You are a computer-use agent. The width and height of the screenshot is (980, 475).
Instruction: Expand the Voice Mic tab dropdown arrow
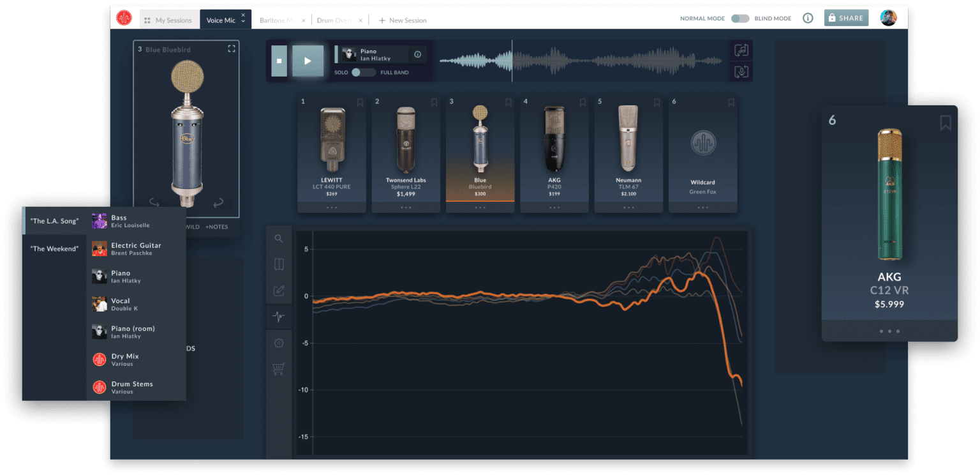(243, 22)
